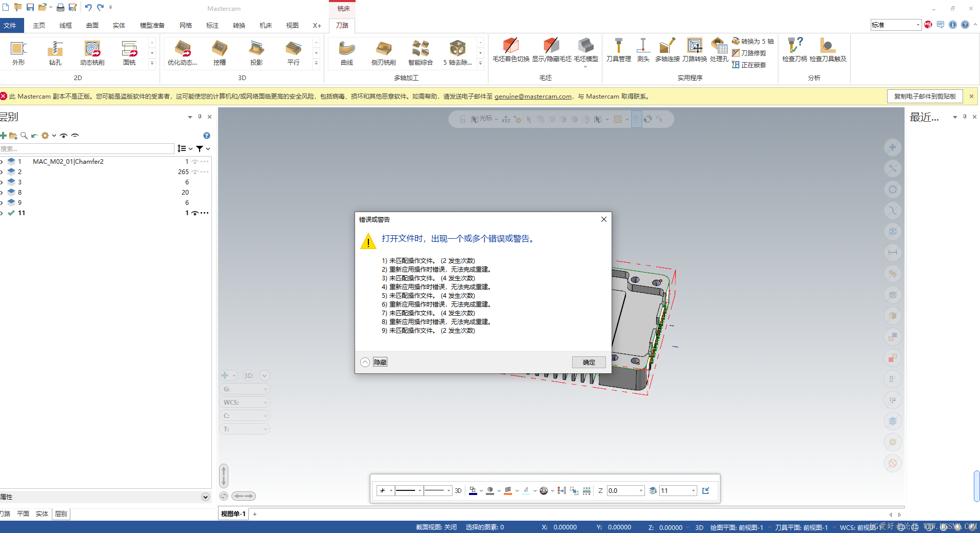Screen dimensions: 980x533
Task: Select the 钻孔 drill toolpath
Action: pyautogui.click(x=55, y=53)
